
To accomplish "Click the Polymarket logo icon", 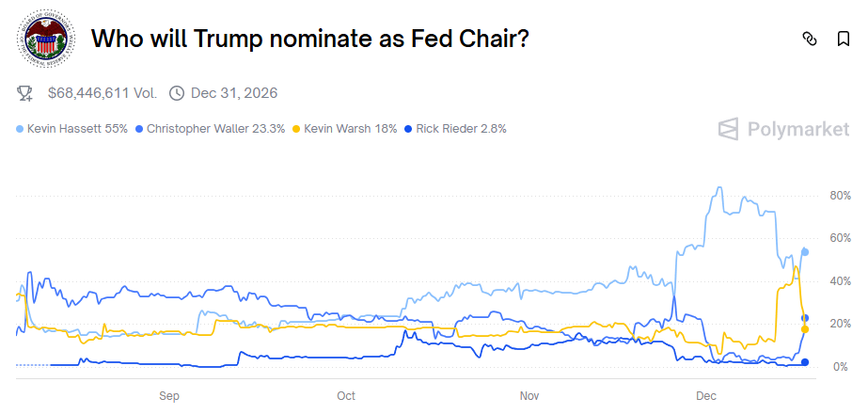I will click(x=729, y=129).
